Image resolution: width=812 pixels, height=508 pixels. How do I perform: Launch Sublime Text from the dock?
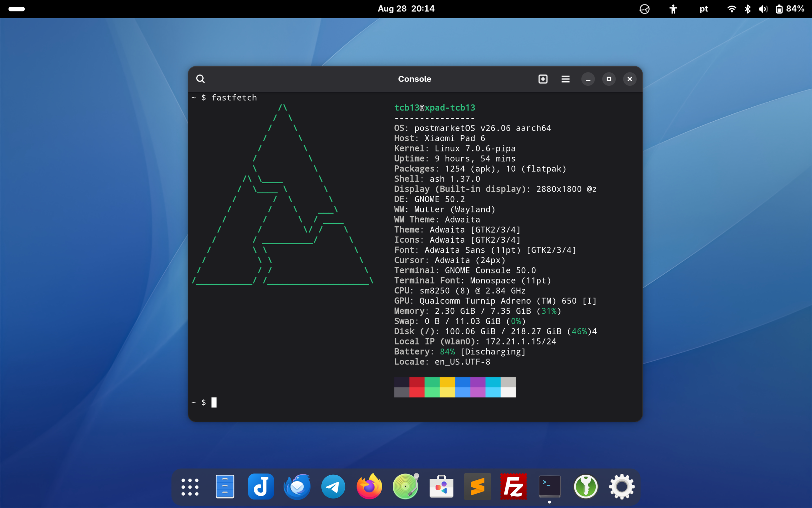(x=477, y=487)
